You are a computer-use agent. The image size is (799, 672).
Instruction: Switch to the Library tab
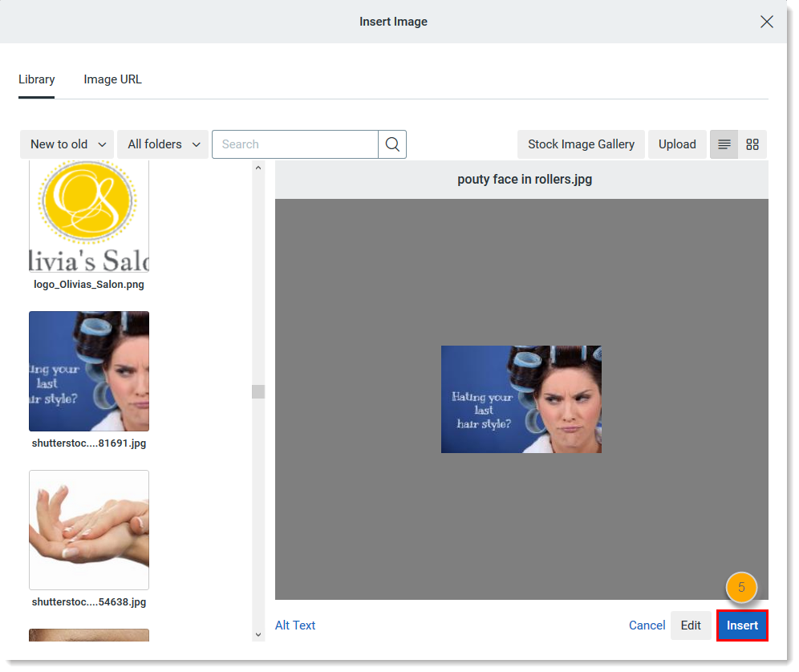pos(37,79)
